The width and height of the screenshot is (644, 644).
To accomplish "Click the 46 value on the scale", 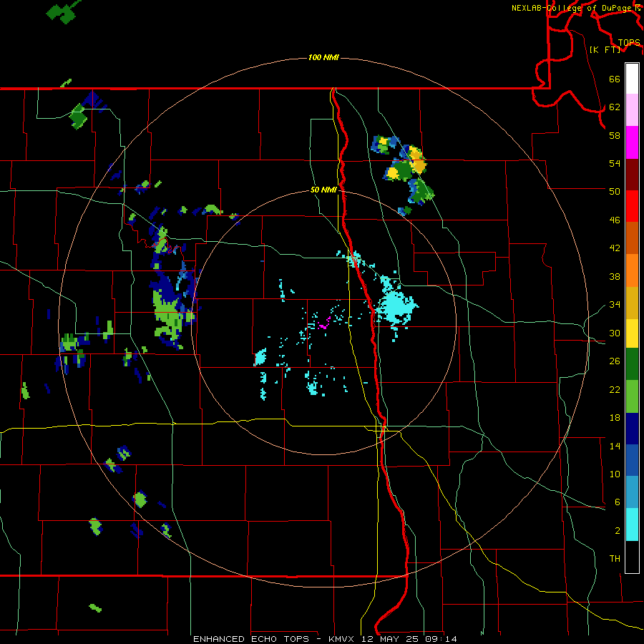I will (x=615, y=220).
